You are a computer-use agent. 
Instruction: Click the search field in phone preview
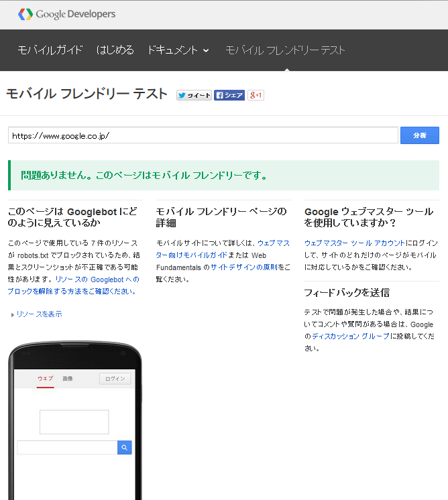[x=67, y=447]
